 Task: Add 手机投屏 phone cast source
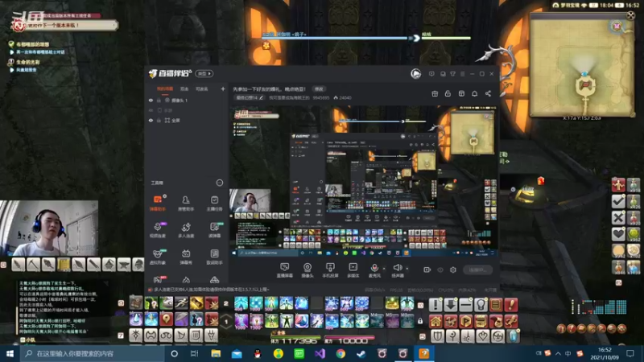coord(330,270)
